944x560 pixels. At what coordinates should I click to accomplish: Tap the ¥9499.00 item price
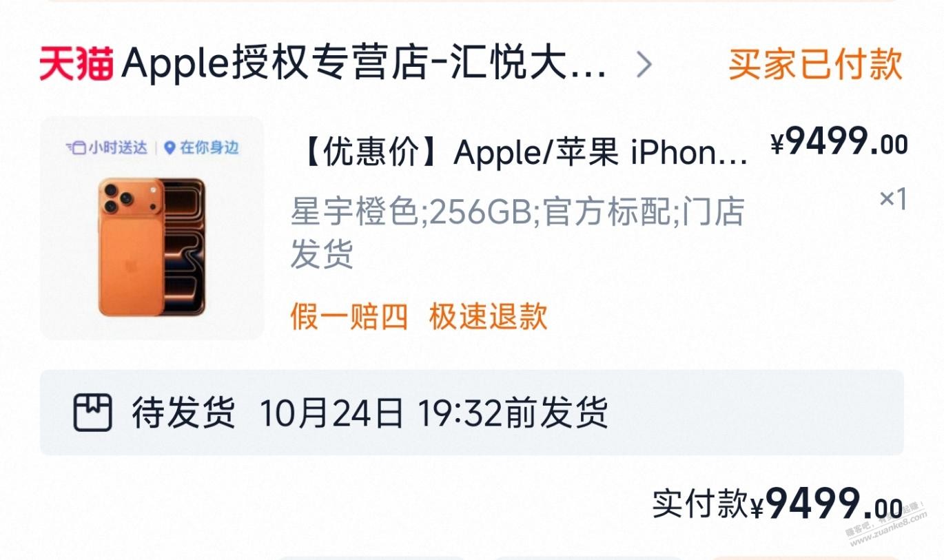[839, 144]
